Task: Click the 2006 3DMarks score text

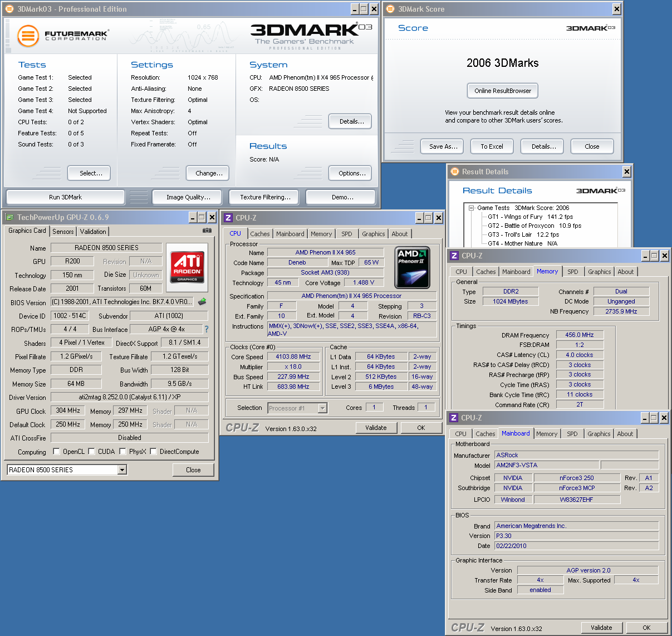Action: click(502, 63)
